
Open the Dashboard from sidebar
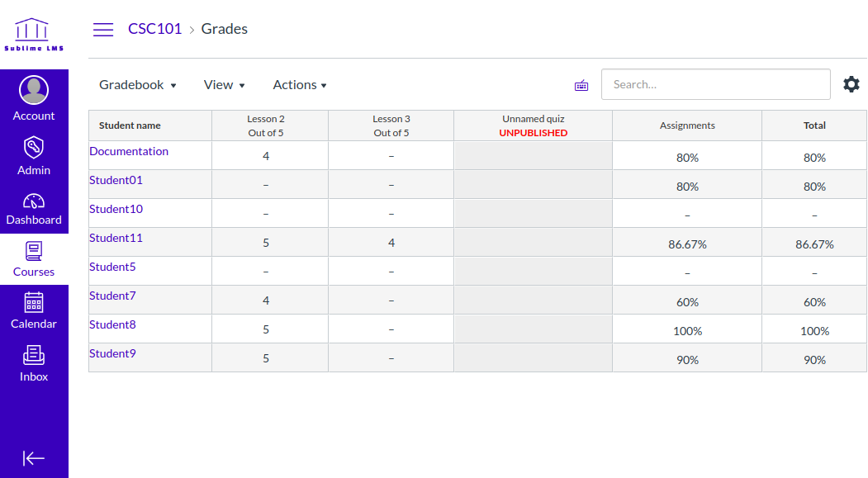point(34,209)
